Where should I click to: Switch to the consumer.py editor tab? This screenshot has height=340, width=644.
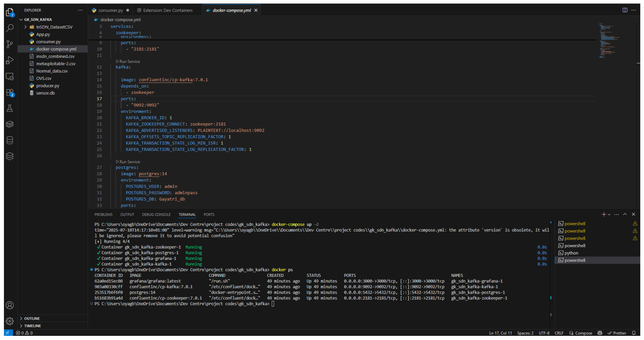coord(110,10)
